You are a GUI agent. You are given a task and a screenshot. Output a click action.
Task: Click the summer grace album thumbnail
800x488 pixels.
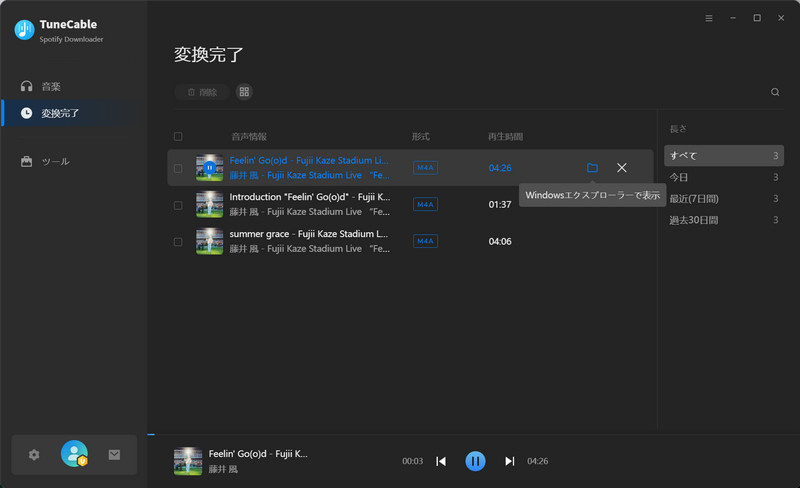[x=210, y=241]
